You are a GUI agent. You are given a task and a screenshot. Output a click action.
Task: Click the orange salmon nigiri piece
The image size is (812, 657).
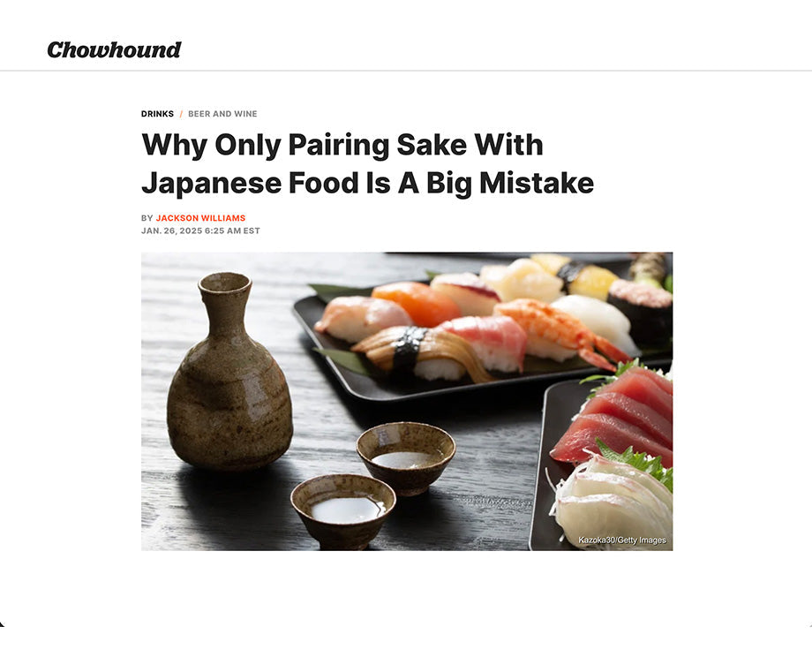[416, 303]
